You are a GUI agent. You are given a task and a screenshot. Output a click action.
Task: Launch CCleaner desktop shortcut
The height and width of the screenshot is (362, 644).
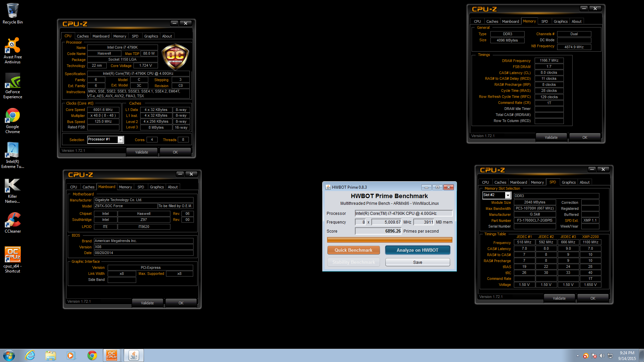tap(13, 223)
